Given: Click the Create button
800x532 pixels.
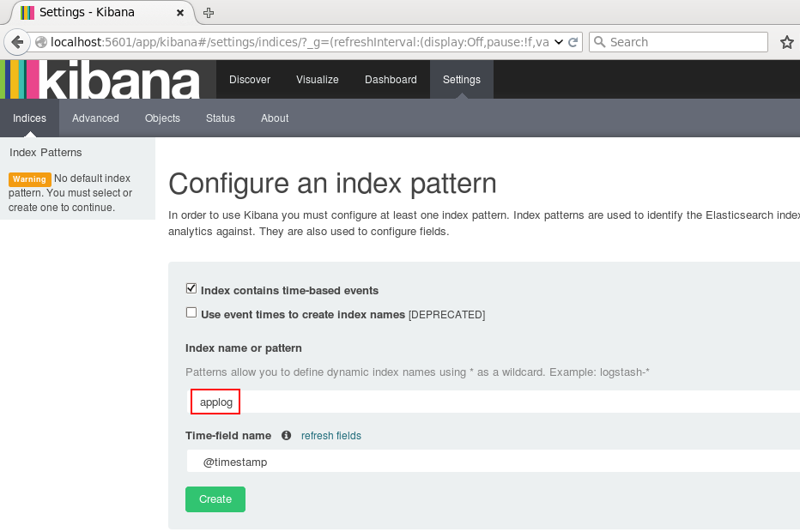Looking at the screenshot, I should 215,499.
